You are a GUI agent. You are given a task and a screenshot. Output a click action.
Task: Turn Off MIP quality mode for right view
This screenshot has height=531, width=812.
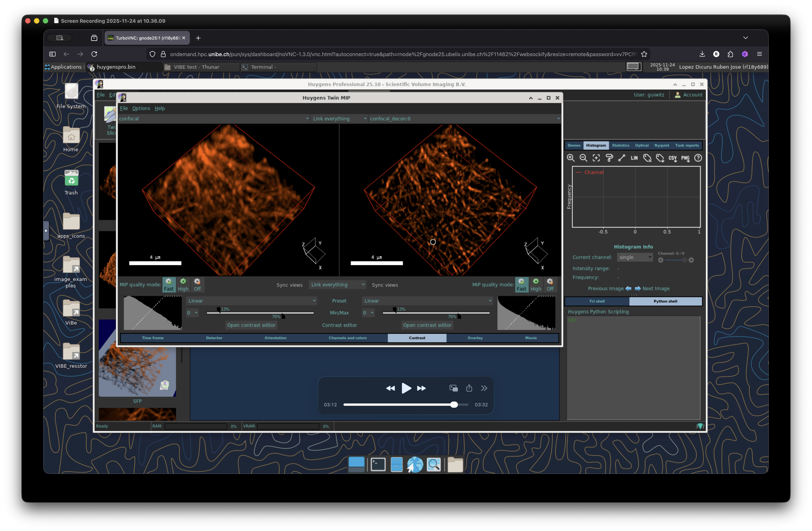(x=550, y=284)
